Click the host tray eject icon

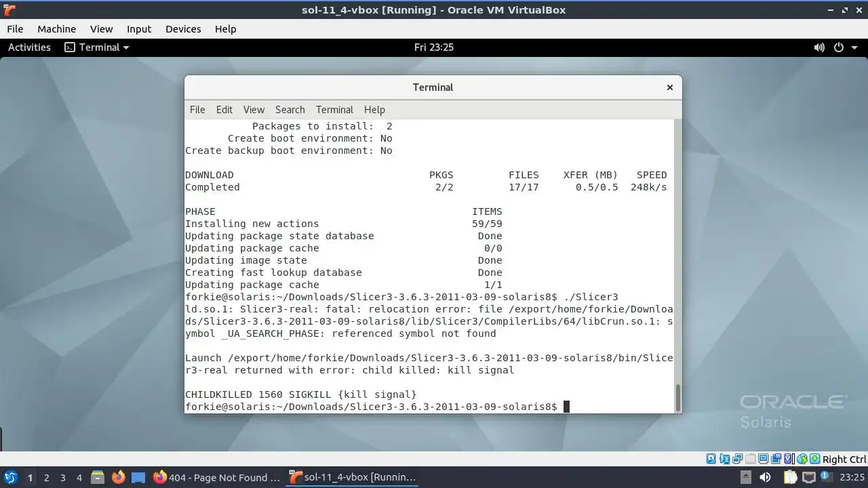pos(745,477)
